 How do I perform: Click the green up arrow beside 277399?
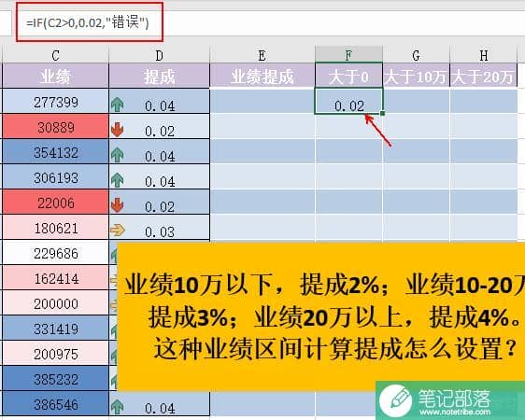pos(117,105)
